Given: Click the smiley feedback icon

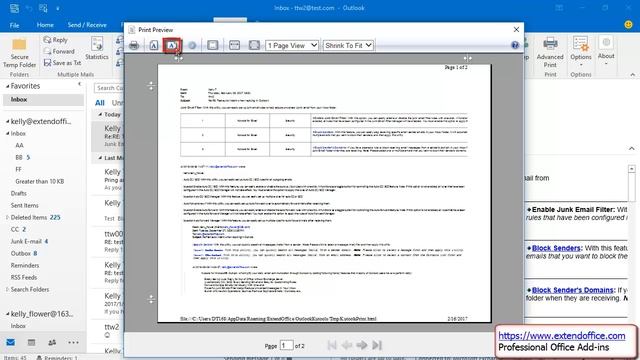Looking at the screenshot, I should (x=629, y=24).
